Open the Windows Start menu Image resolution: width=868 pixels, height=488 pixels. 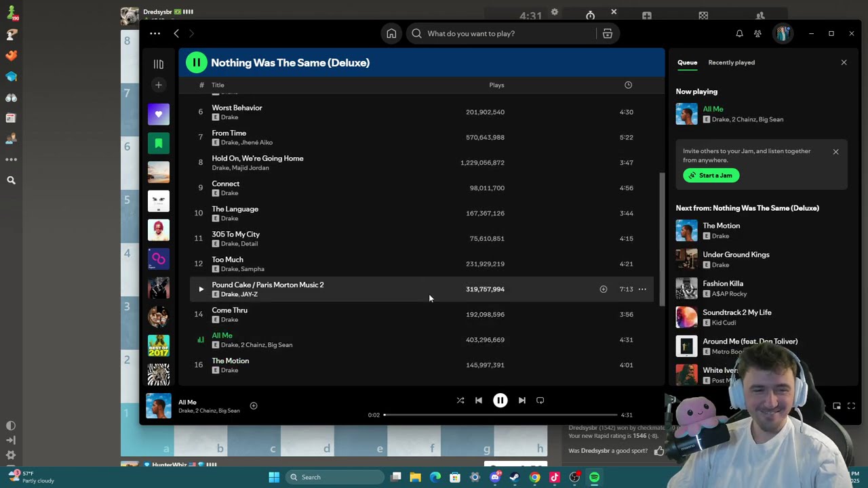274,477
